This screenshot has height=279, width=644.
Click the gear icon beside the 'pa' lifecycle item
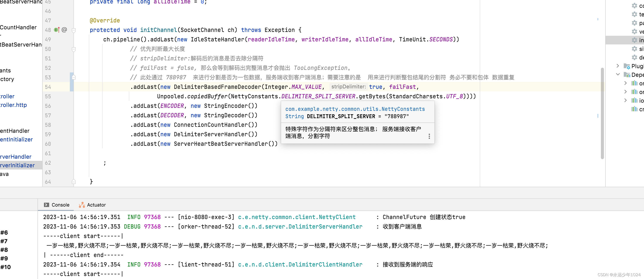coord(635,23)
